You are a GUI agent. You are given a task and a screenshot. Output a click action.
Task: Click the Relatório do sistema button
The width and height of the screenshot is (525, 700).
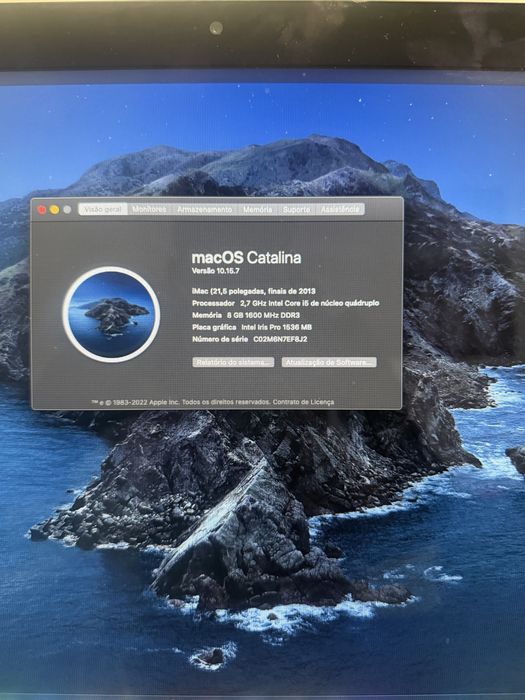point(233,362)
